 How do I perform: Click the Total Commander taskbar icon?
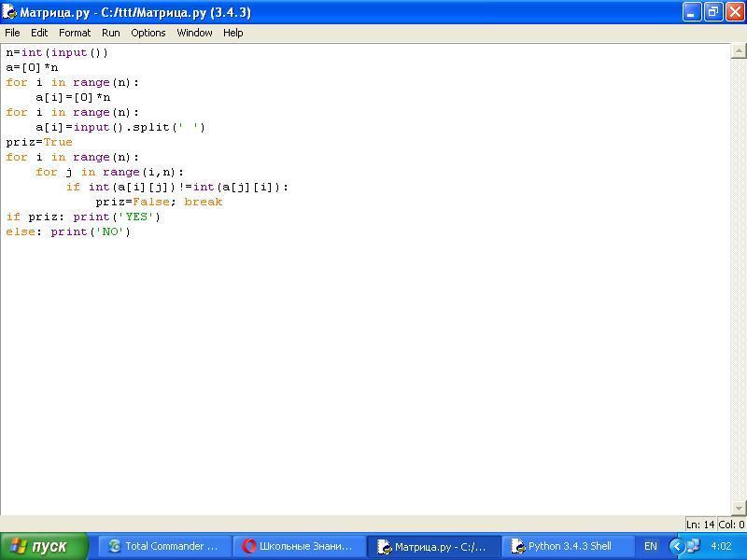pos(114,546)
